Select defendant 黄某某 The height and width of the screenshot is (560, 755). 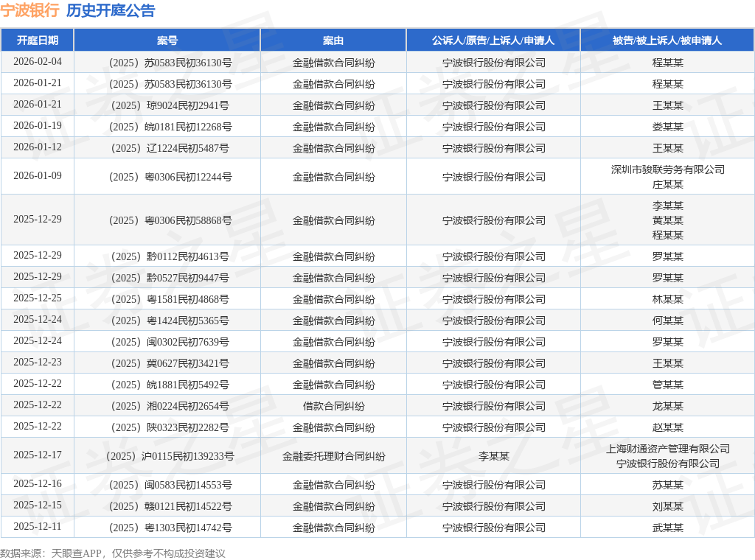(x=667, y=220)
